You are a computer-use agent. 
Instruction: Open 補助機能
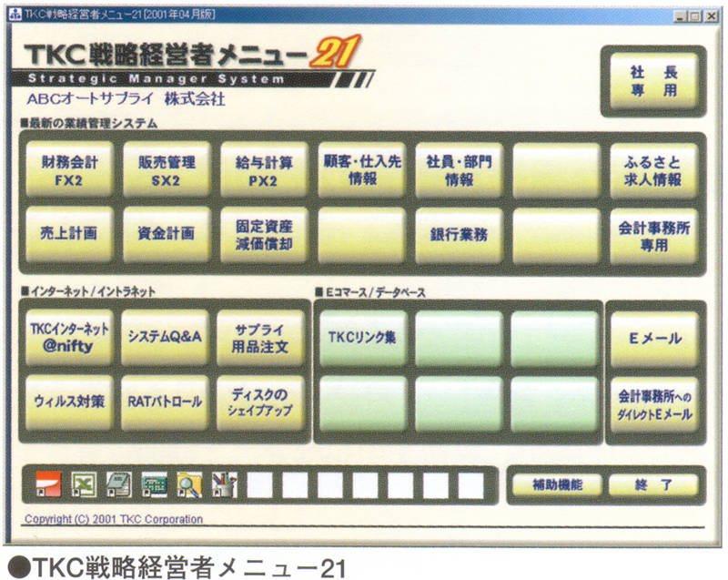pos(557,485)
